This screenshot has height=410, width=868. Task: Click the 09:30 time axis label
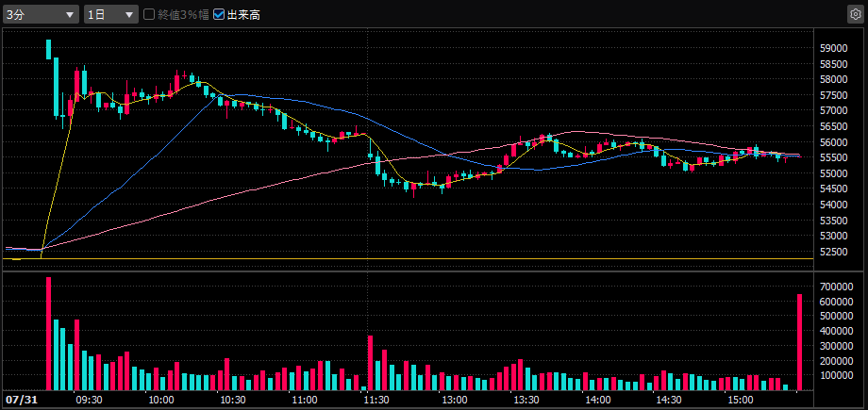(90, 400)
